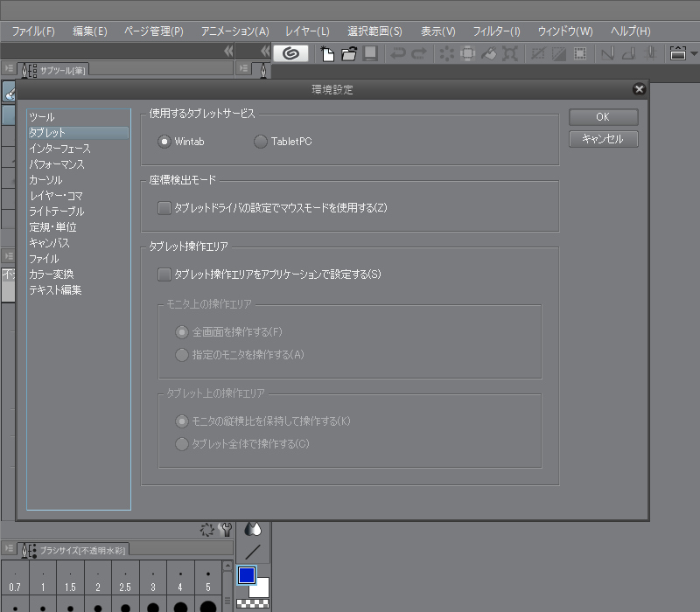Open the レイヤー(L) menu

tap(307, 31)
